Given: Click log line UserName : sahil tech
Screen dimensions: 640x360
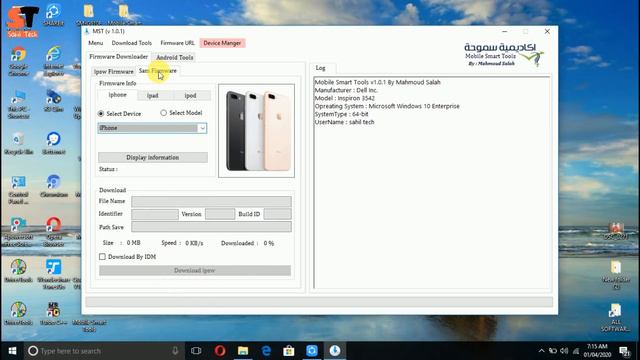Looking at the screenshot, I should (x=344, y=122).
